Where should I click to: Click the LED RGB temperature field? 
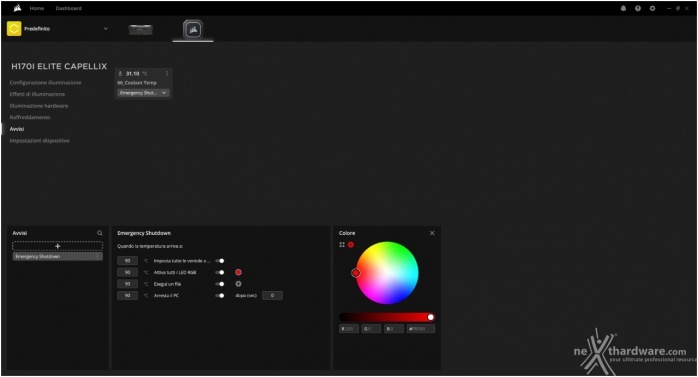[127, 272]
